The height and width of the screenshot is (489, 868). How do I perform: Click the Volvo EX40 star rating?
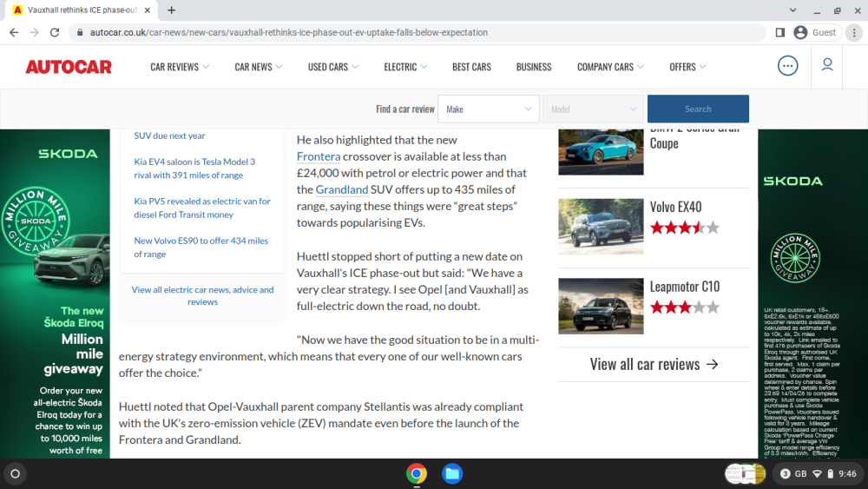click(685, 228)
